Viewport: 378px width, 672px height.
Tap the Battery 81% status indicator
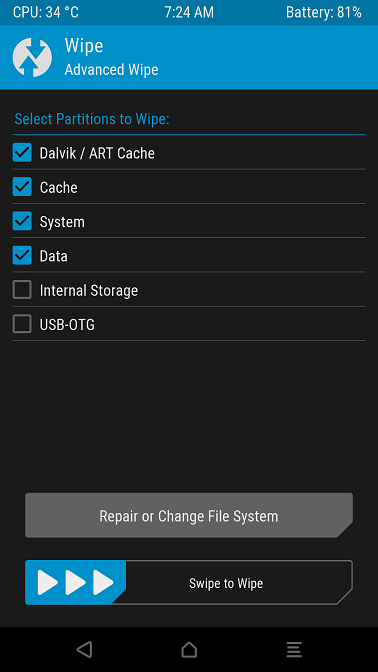coord(324,12)
